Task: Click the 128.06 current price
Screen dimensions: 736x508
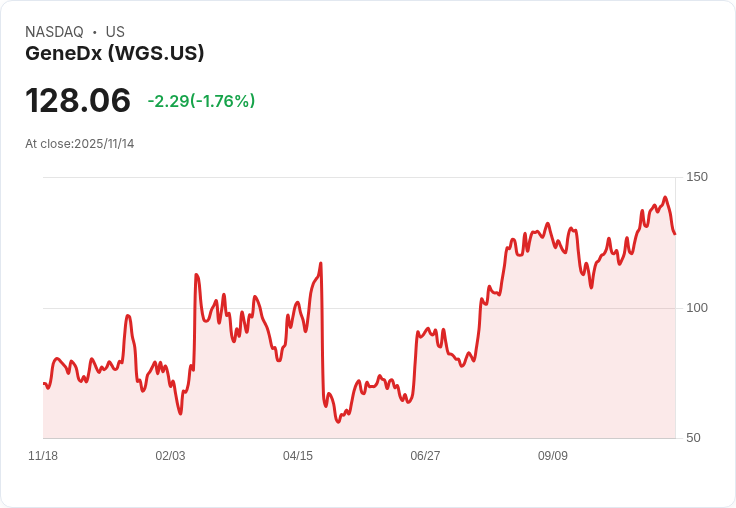Action: click(x=78, y=100)
